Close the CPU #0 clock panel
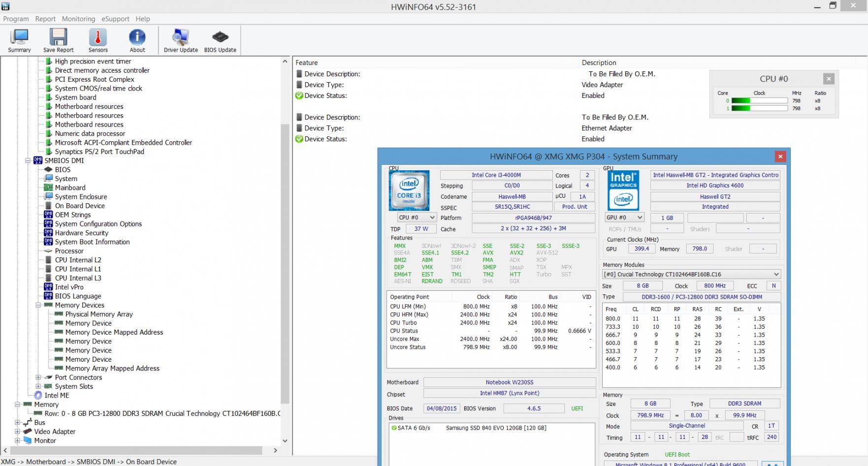Screen dimensions: 868x466 pyautogui.click(x=829, y=79)
